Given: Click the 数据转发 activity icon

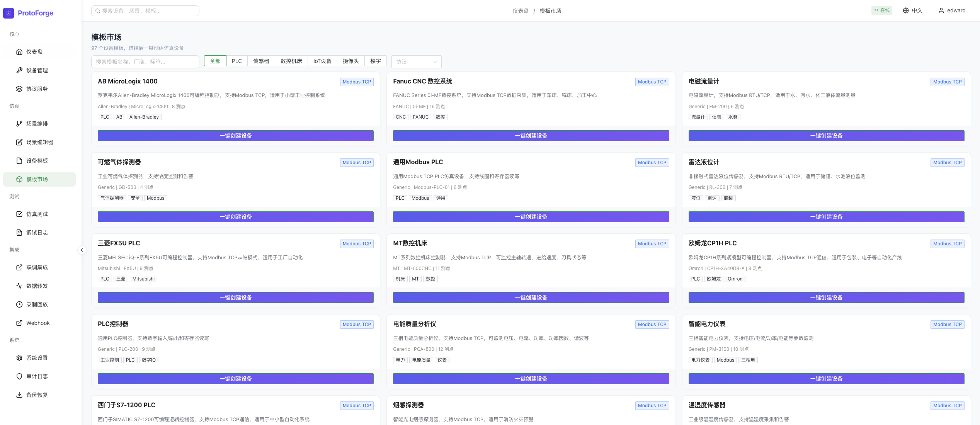Looking at the screenshot, I should 19,286.
